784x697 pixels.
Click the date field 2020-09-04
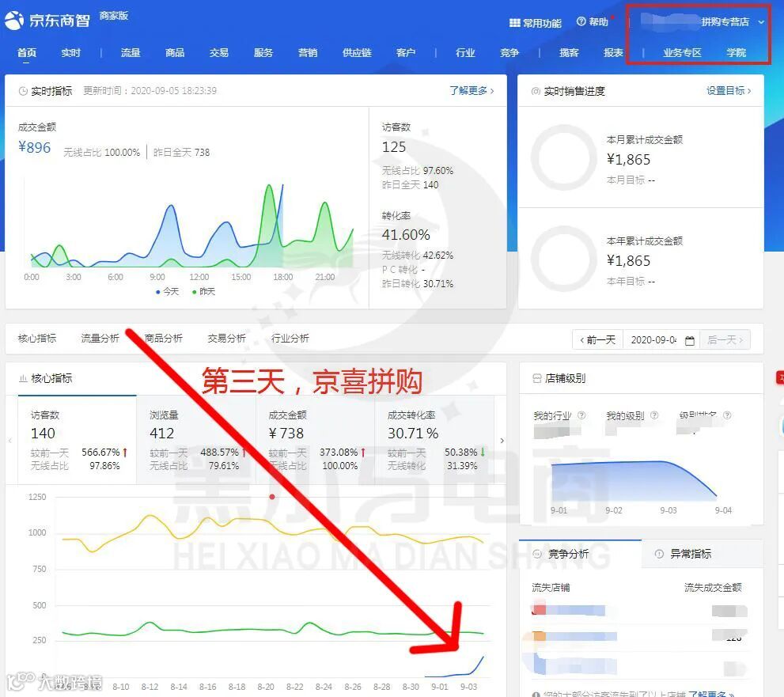click(653, 340)
